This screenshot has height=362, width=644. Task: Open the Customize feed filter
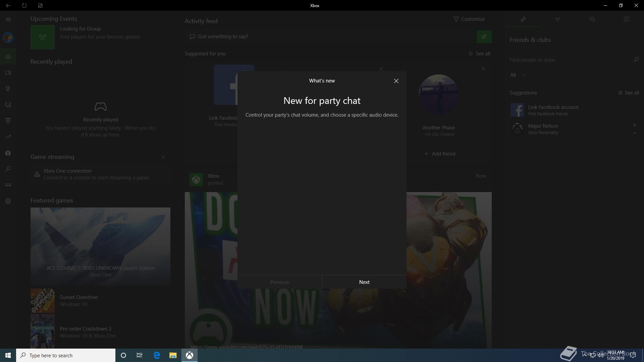coord(469,19)
